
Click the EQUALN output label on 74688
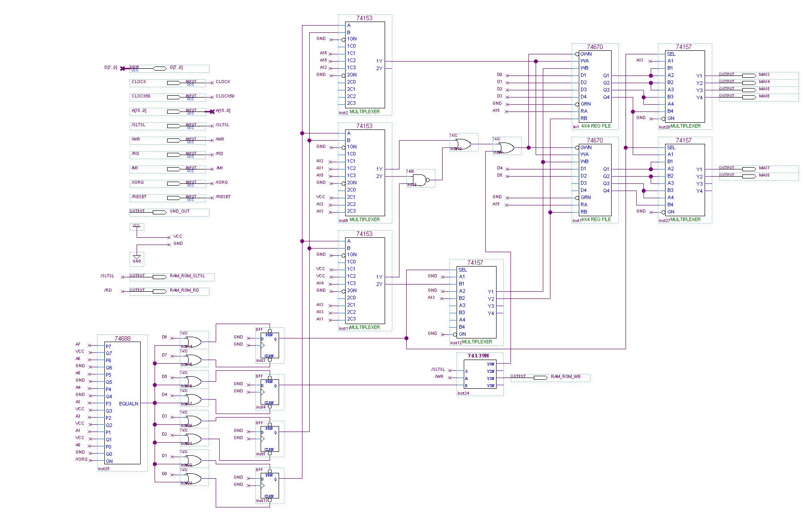pos(129,404)
